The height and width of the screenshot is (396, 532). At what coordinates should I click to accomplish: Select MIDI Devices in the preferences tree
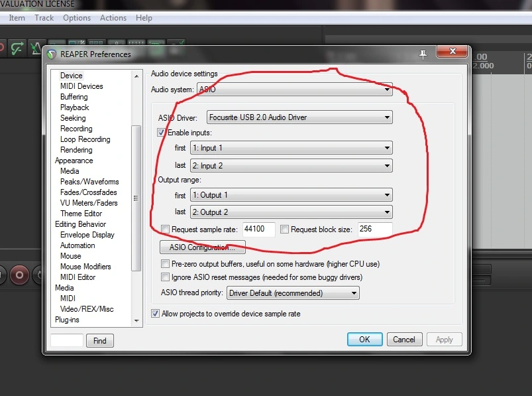[81, 86]
